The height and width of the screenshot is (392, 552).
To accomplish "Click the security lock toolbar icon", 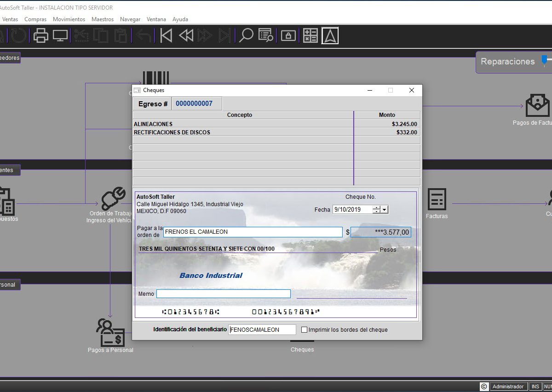I will click(288, 35).
